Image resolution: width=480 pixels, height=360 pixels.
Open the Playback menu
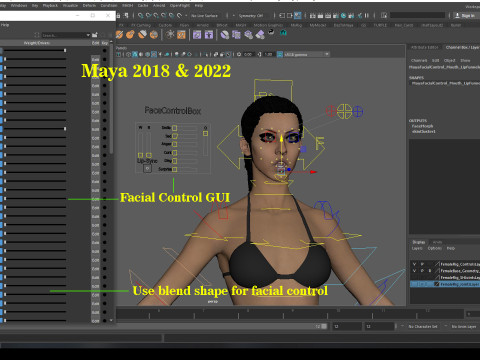[x=50, y=5]
